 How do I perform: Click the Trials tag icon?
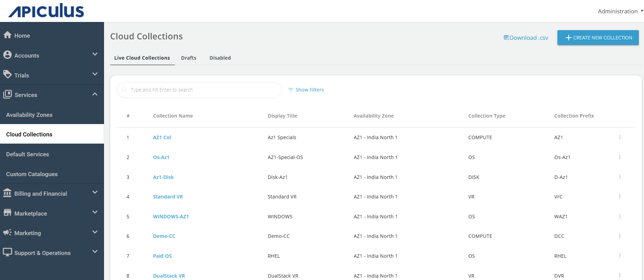(x=8, y=74)
